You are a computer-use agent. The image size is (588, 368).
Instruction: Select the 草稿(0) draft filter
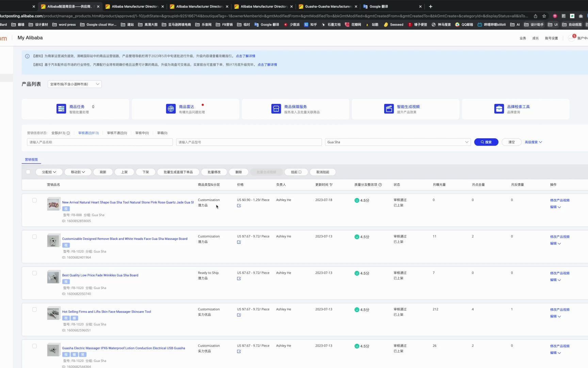coord(162,133)
